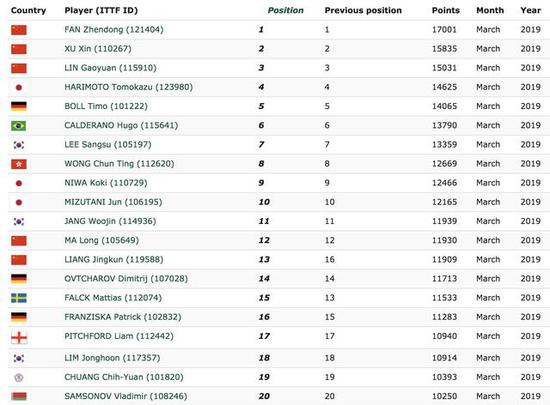This screenshot has height=405, width=550.
Task: Sort by Points column header
Action: (445, 11)
